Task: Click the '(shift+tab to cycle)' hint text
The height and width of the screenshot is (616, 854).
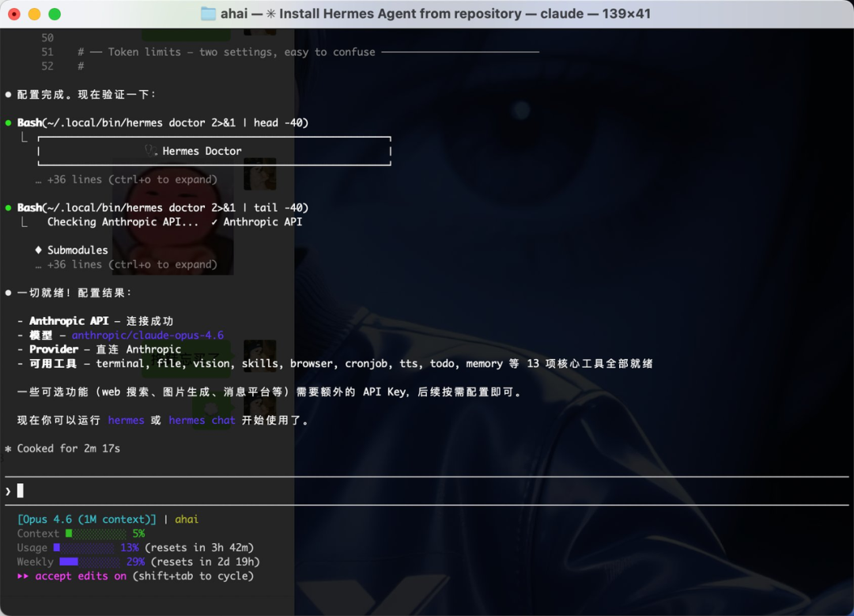Action: pos(194,576)
